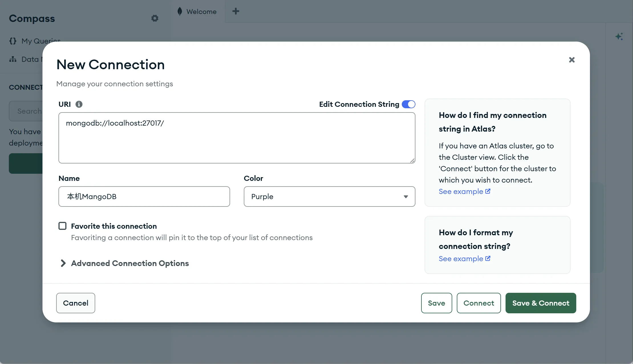Click into the URI connection string field
This screenshot has width=633, height=364.
pos(237,138)
